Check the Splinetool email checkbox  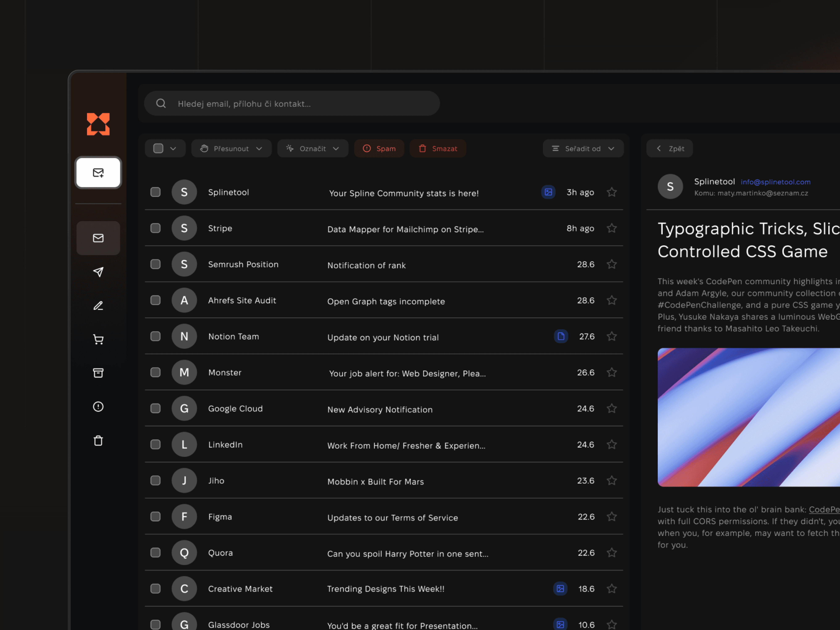(155, 192)
